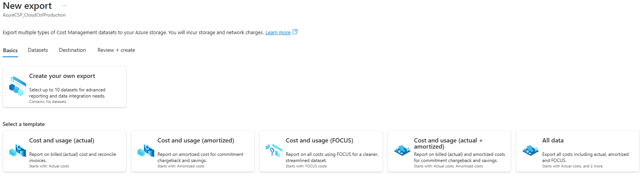The image size is (644, 177).
Task: Choose the Cost and usage (actual) title
Action: [61, 141]
